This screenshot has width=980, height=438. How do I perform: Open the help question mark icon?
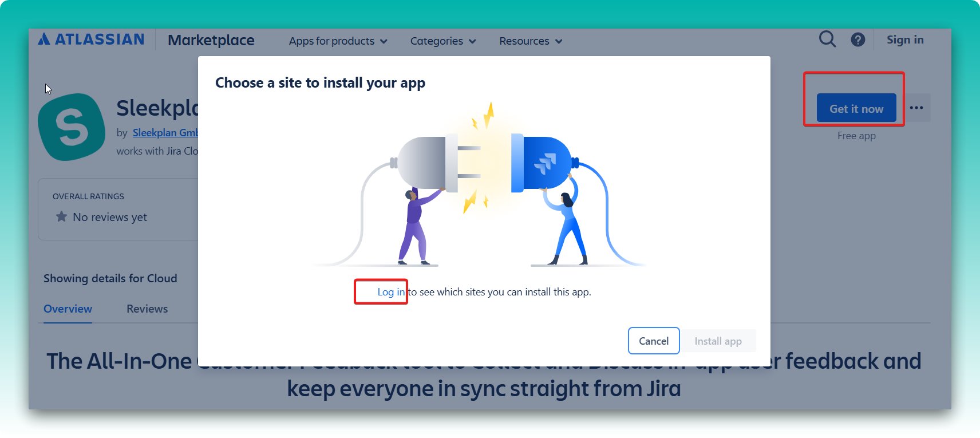(857, 40)
